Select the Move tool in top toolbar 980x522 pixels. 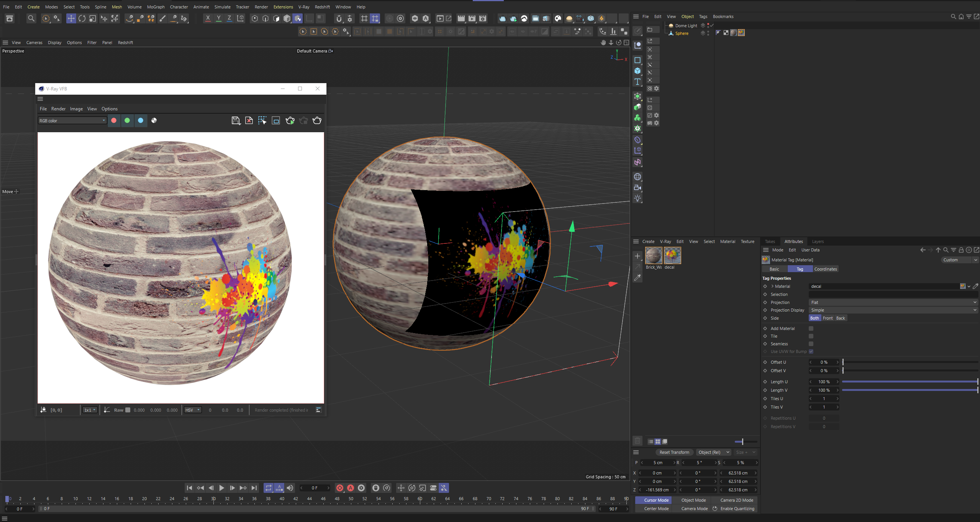pos(71,18)
